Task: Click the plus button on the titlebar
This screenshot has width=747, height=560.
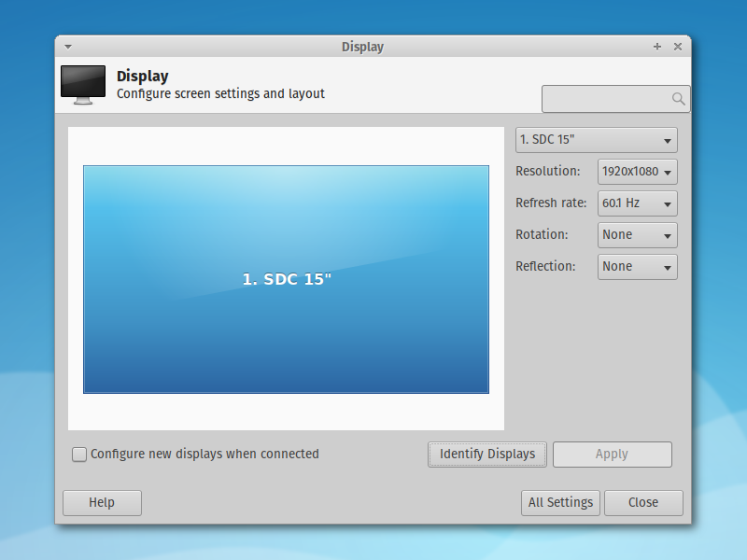Action: [656, 46]
